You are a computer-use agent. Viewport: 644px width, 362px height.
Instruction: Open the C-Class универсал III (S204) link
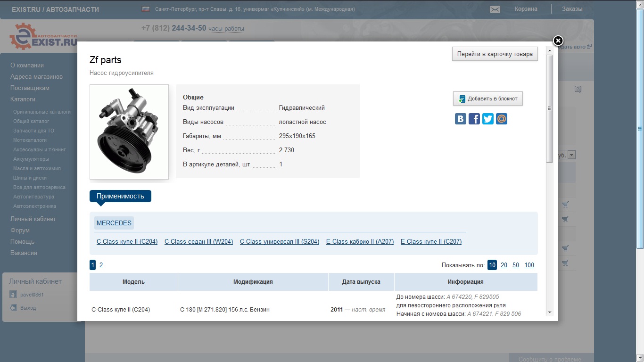(280, 242)
